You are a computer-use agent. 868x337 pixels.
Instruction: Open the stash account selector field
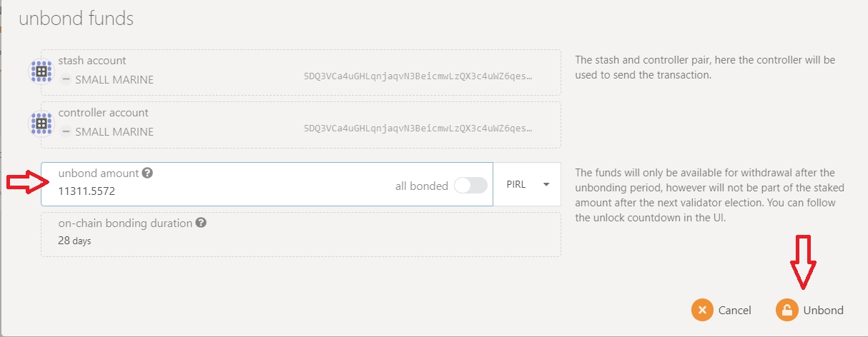click(x=300, y=72)
